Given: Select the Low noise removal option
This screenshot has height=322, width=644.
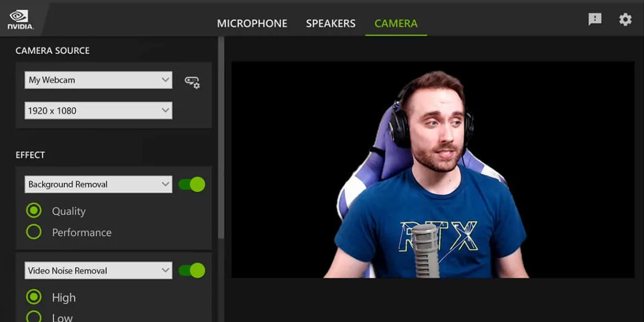Looking at the screenshot, I should coord(34,317).
